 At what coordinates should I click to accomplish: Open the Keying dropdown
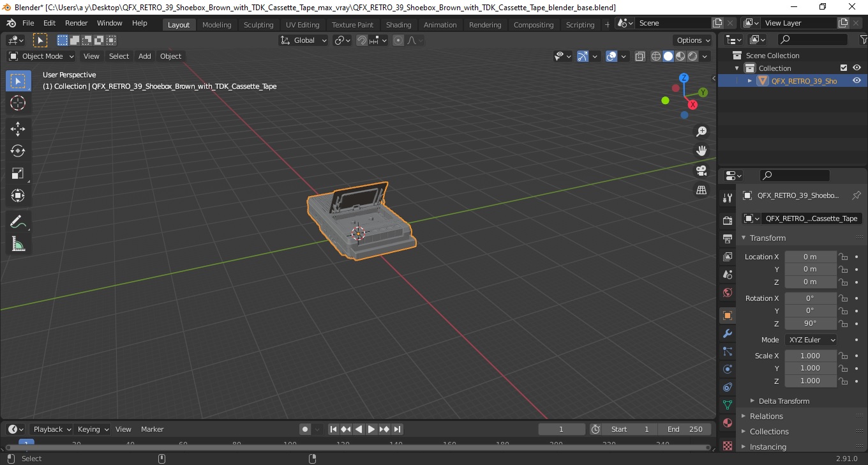tap(93, 429)
